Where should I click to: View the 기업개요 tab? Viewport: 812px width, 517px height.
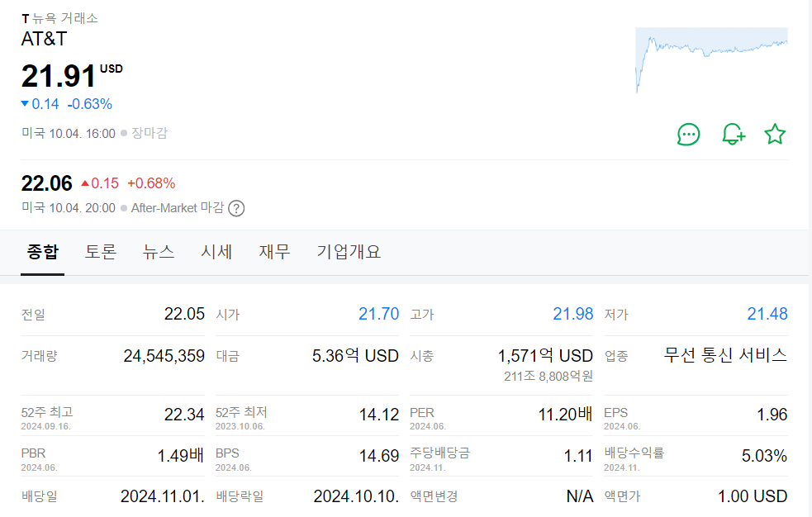349,252
